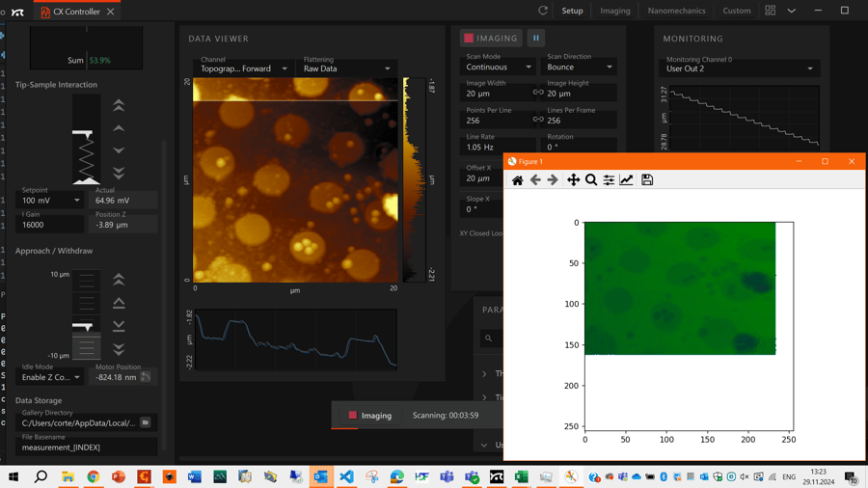Click the topography scan image
868x488 pixels.
click(295, 179)
